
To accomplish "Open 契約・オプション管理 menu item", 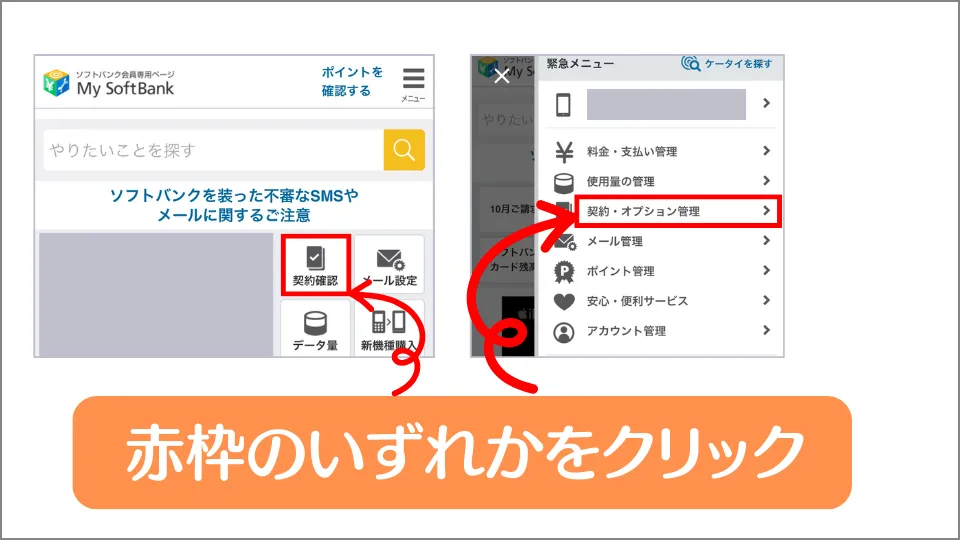I will tap(678, 211).
